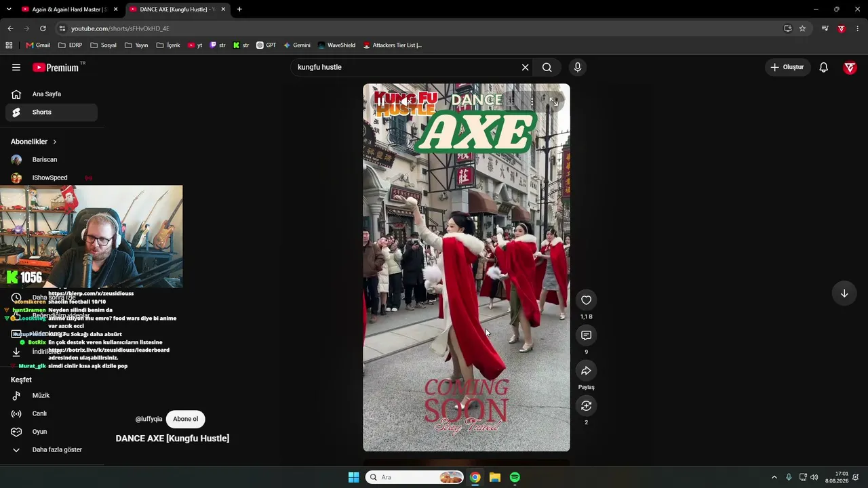Open the @luffyqia channel link
This screenshot has width=868, height=488.
pyautogui.click(x=149, y=419)
